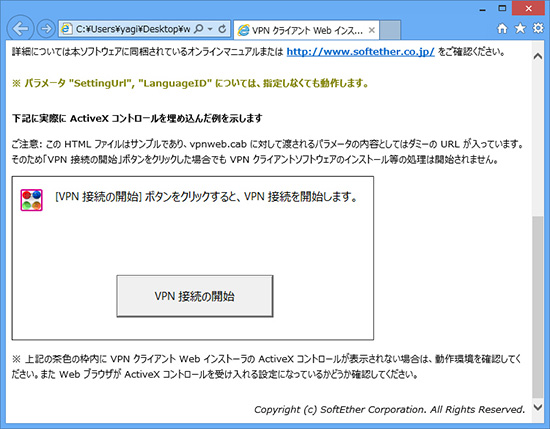
Task: Click the VPN 接続の開始 button
Action: tap(195, 296)
